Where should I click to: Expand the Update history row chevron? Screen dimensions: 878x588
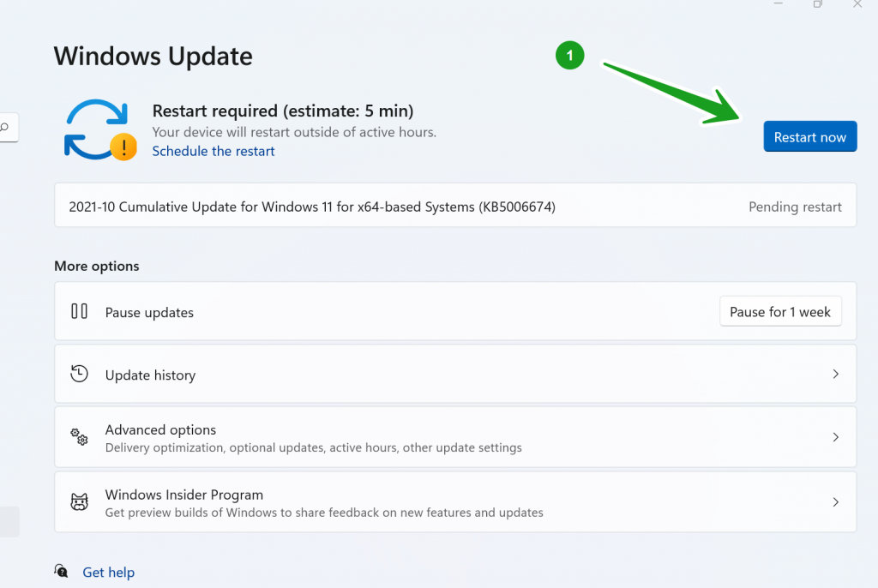[835, 374]
